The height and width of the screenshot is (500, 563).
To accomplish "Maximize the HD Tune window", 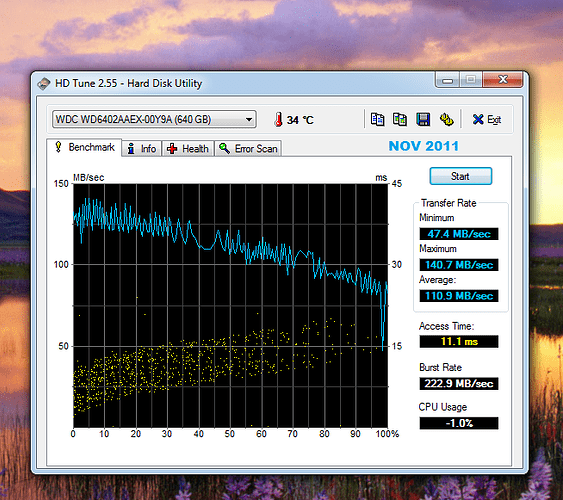I will coord(471,80).
